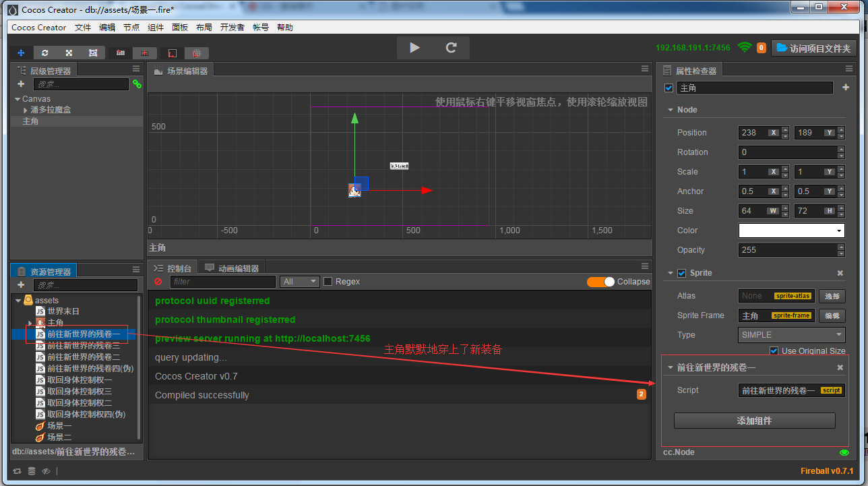Open the 开发者 menu
This screenshot has width=868, height=486.
pyautogui.click(x=232, y=28)
